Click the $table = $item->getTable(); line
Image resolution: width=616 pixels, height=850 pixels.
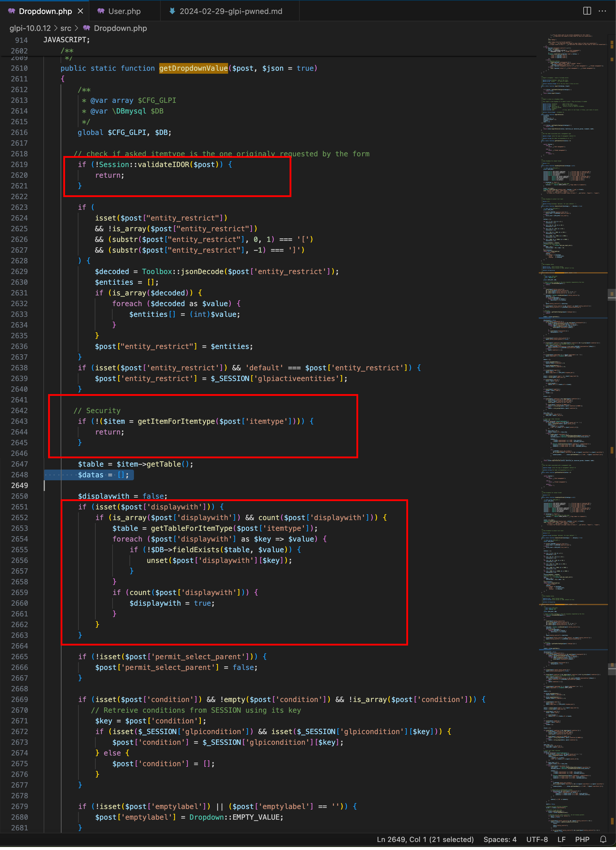point(135,464)
